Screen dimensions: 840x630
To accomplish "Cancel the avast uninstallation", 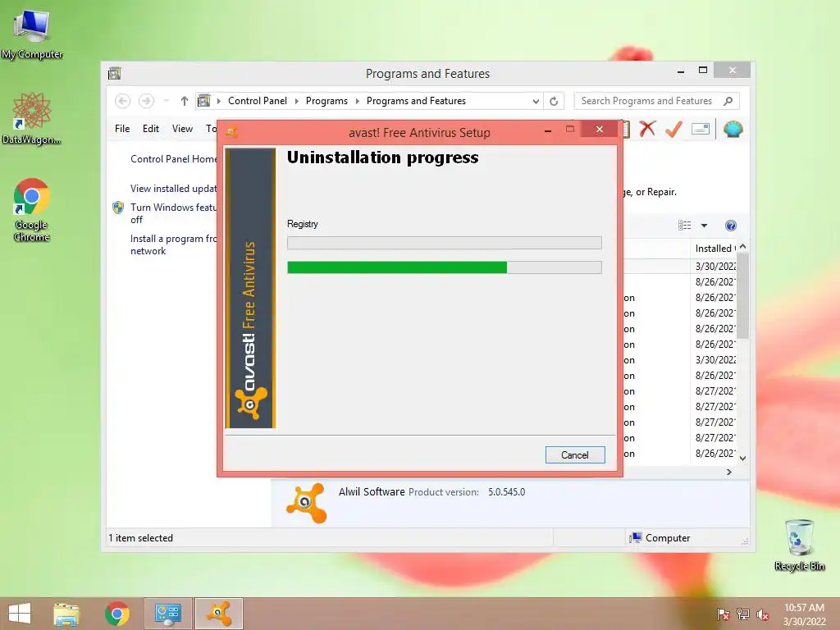I will [575, 454].
